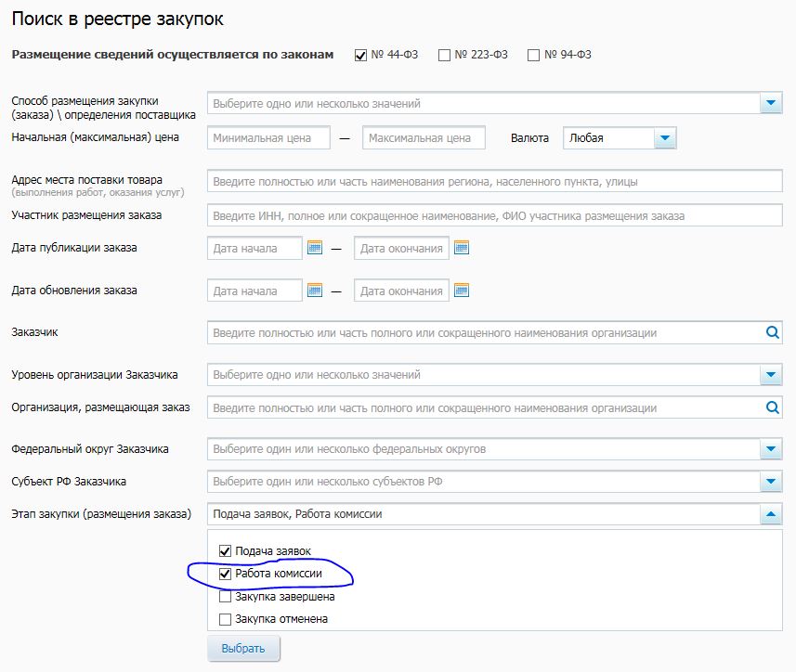796x672 pixels.
Task: Click search magnifier in Заказчик field
Action: coord(772,332)
